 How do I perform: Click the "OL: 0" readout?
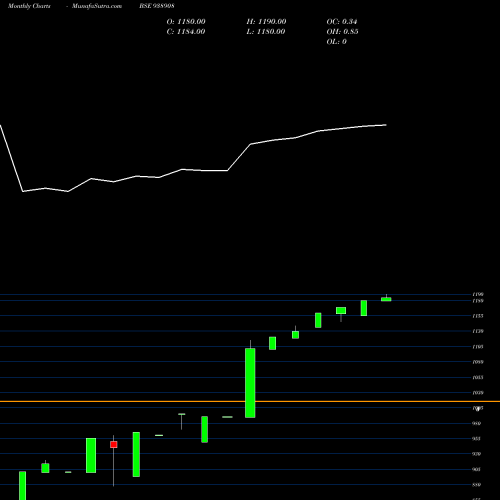click(x=336, y=42)
